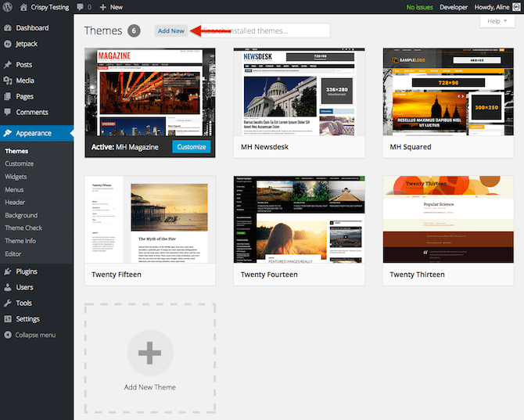Open the comments bubble icon in admin bar
This screenshot has width=524, height=420.
point(80,7)
